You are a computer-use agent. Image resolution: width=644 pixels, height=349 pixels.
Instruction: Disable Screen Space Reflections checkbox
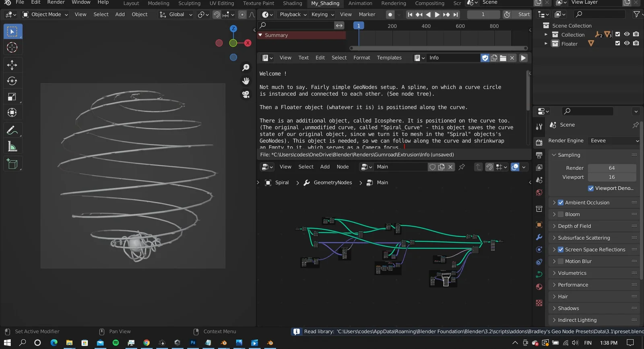pos(561,250)
